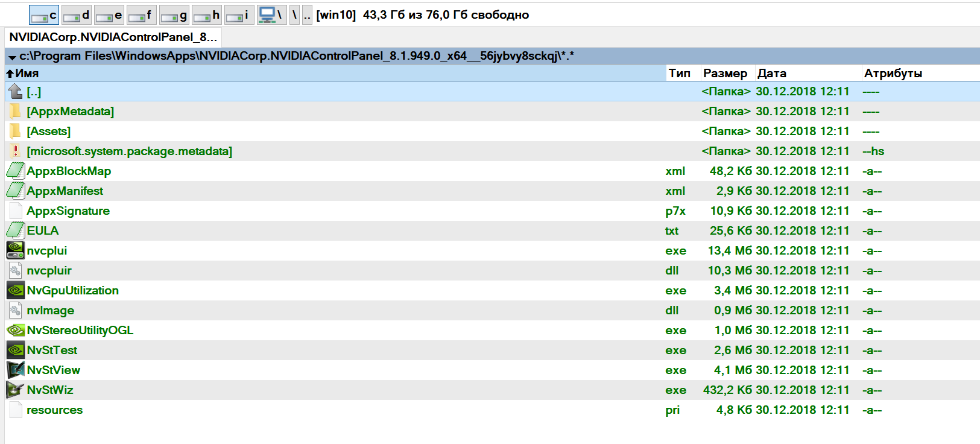Go to parent directory with the two-dots button
Image resolution: width=980 pixels, height=444 pixels.
(x=307, y=15)
